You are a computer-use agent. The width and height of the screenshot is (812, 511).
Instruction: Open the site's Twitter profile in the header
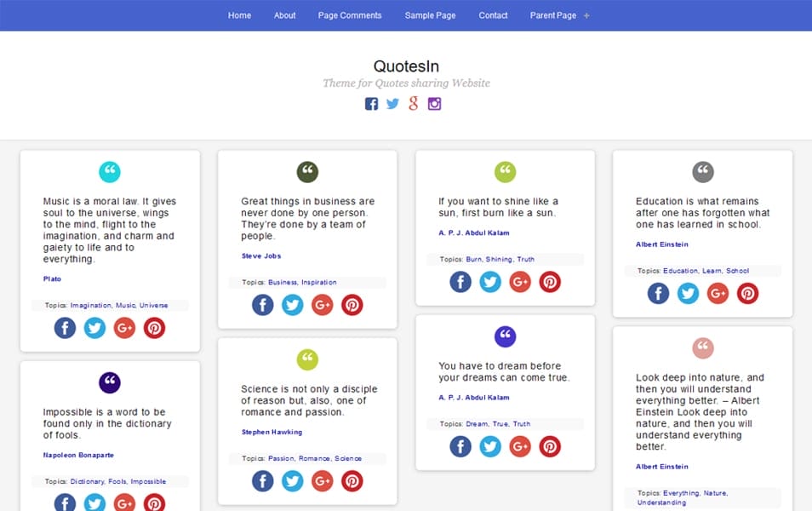(x=392, y=103)
